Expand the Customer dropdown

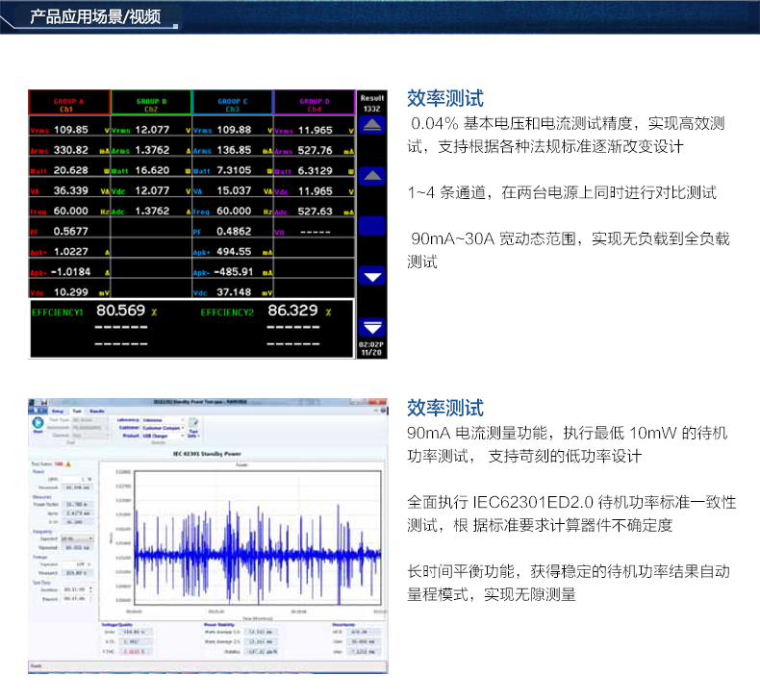(164, 428)
